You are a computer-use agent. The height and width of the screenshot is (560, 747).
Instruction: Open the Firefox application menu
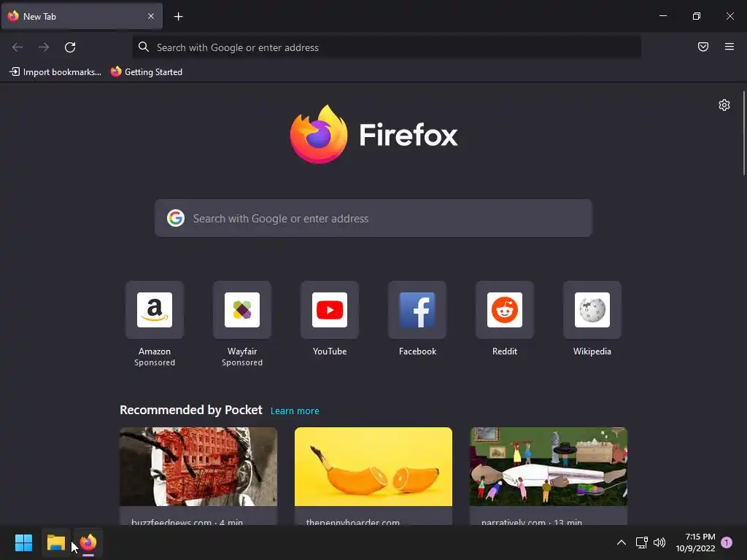729,47
